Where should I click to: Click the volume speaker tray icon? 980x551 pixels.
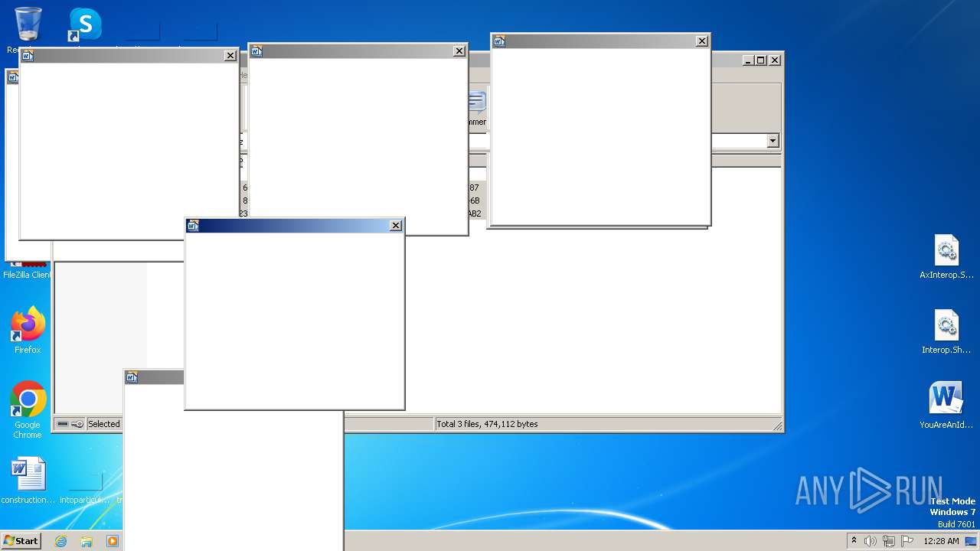click(x=871, y=541)
